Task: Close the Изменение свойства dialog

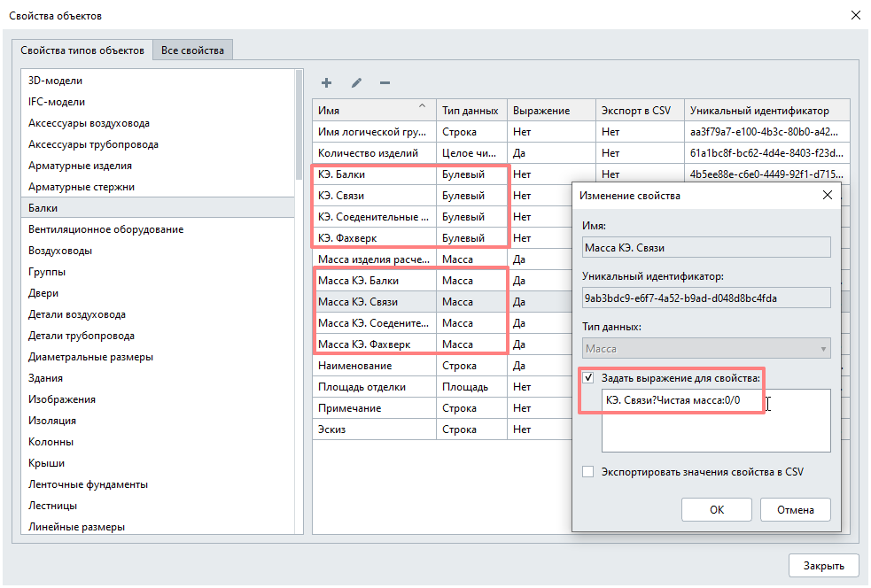Action: click(x=827, y=195)
